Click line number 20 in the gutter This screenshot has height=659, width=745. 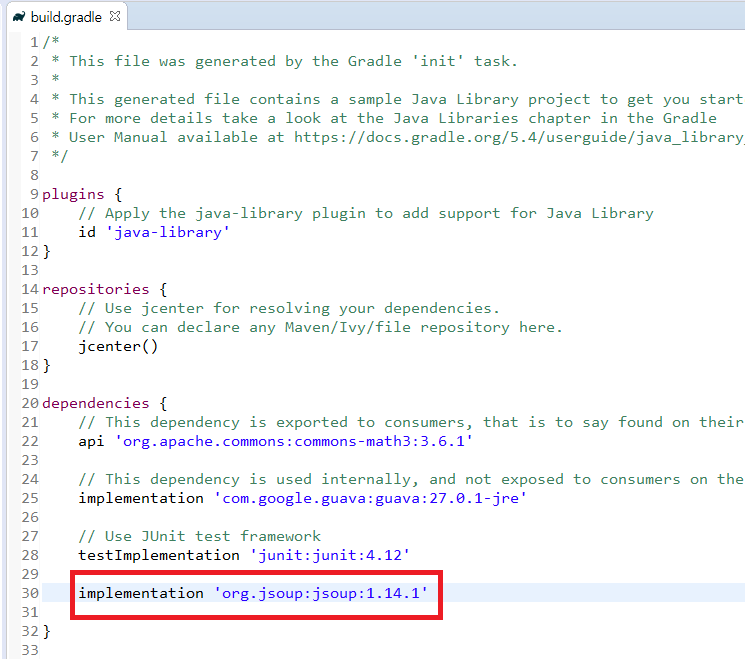(x=30, y=403)
